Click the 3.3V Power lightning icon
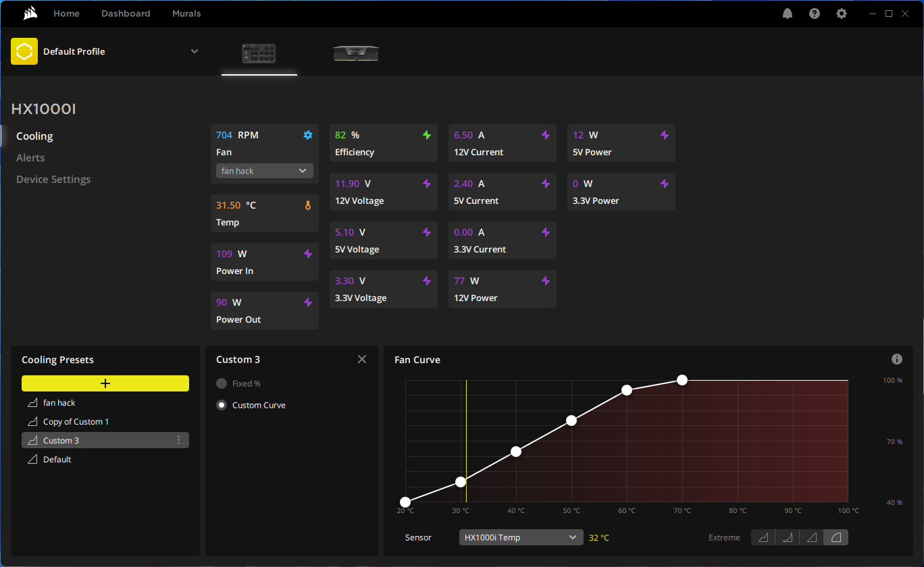The image size is (924, 567). 665,184
